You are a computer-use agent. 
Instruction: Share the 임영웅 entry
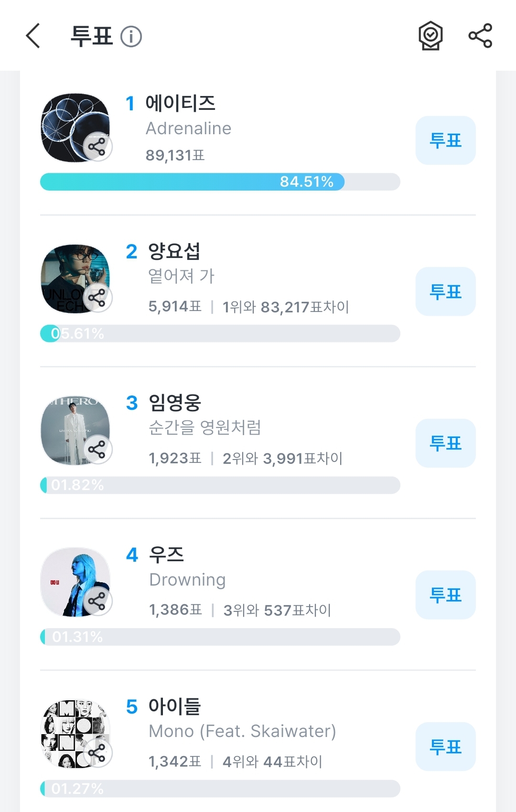coord(97,449)
